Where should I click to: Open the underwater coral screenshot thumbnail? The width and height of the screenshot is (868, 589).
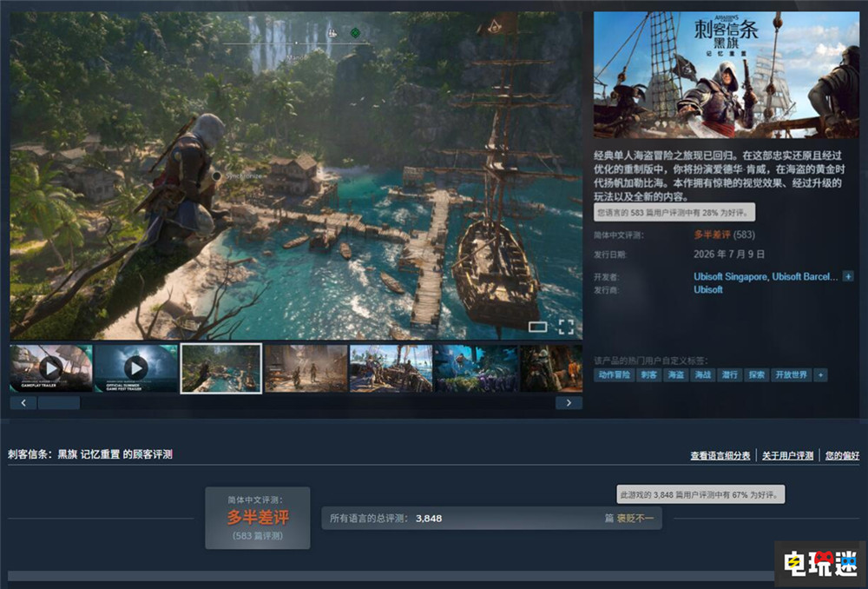point(476,368)
